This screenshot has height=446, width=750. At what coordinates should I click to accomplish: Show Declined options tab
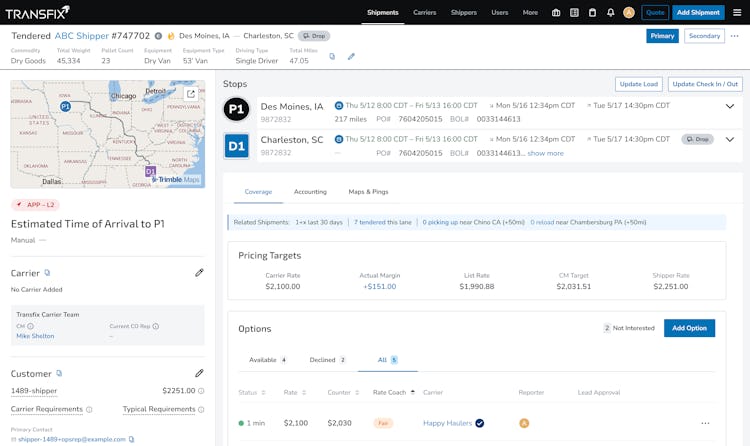pos(328,360)
